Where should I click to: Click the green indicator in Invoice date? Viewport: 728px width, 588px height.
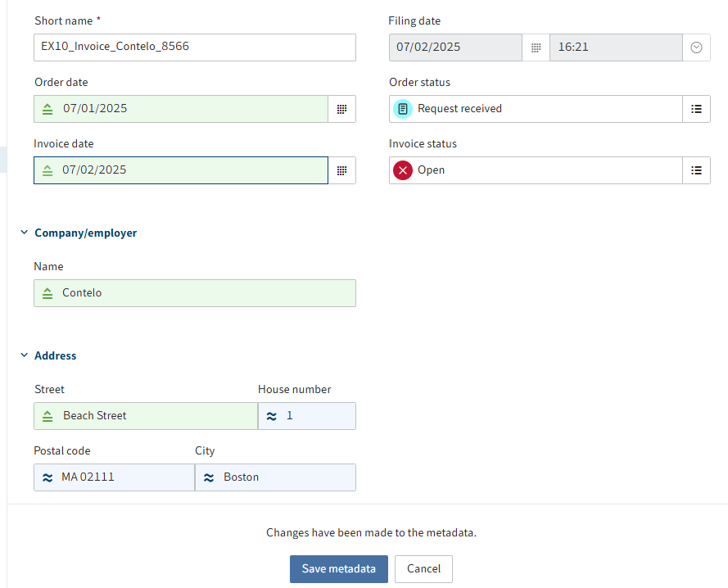tap(47, 170)
